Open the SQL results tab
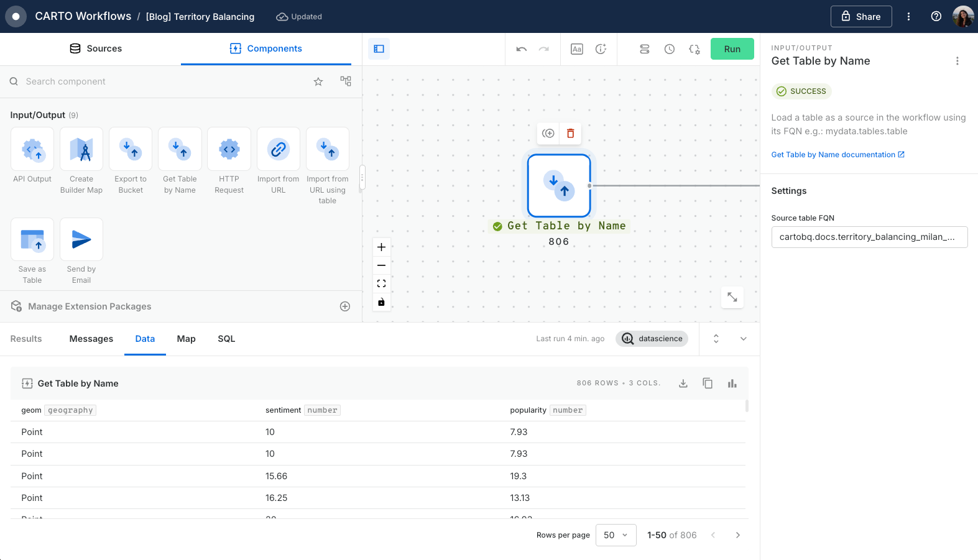978x560 pixels. point(226,339)
